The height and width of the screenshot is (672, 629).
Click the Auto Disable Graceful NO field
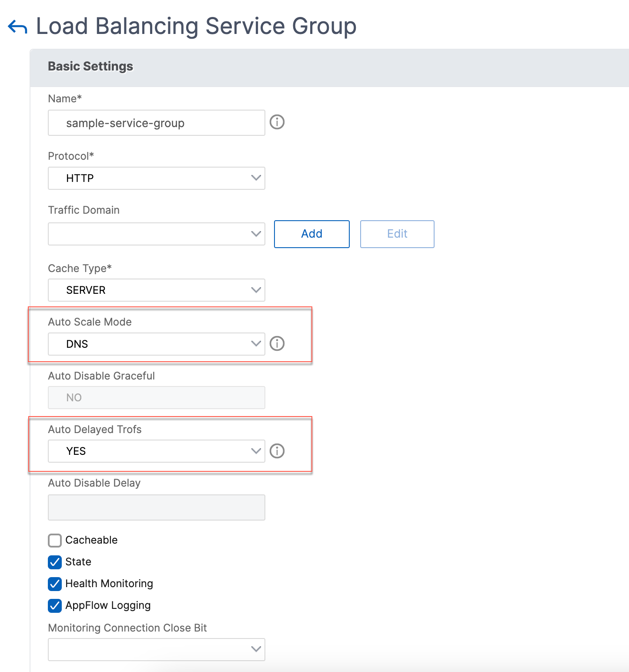tap(157, 397)
